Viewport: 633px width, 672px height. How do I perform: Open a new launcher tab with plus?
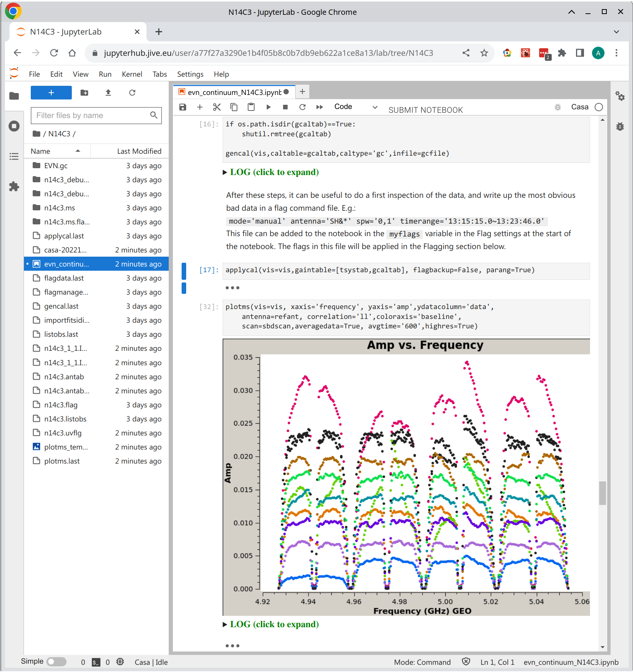coord(302,91)
